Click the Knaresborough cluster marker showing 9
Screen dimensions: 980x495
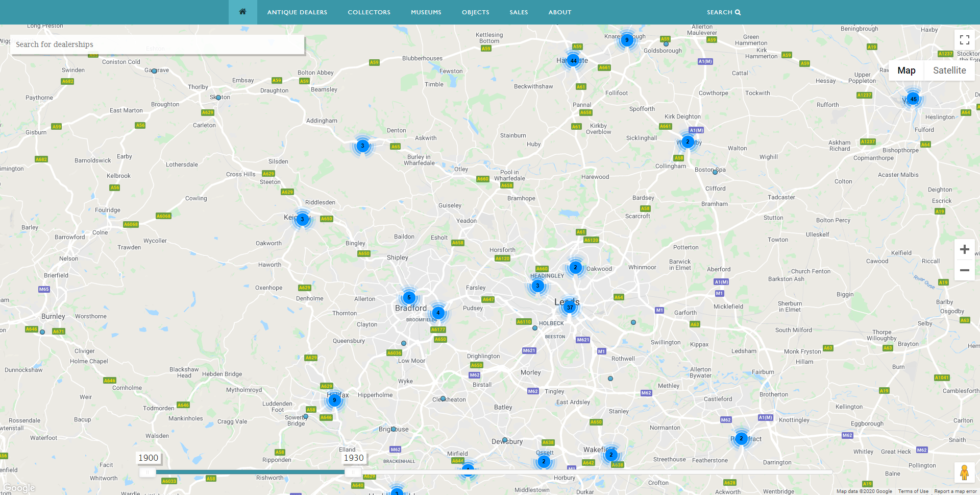pyautogui.click(x=627, y=40)
